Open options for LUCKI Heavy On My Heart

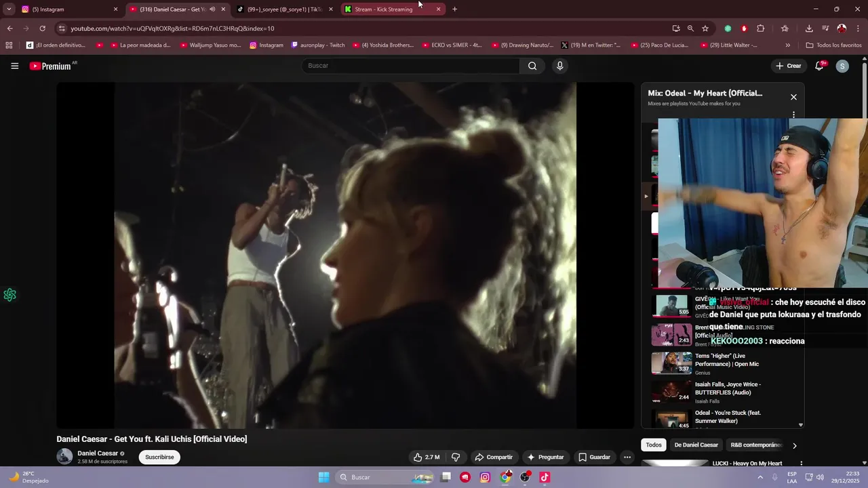tap(801, 464)
